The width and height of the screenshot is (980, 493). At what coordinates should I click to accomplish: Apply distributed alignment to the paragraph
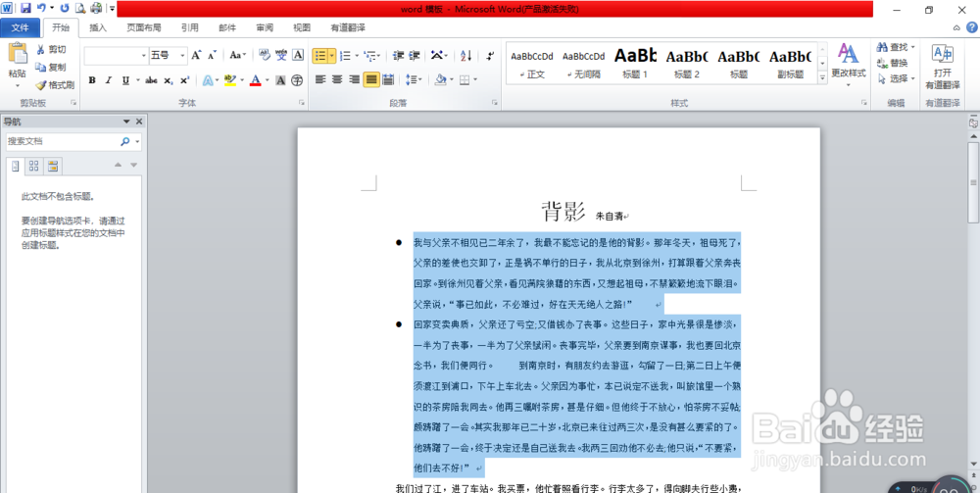[x=388, y=79]
